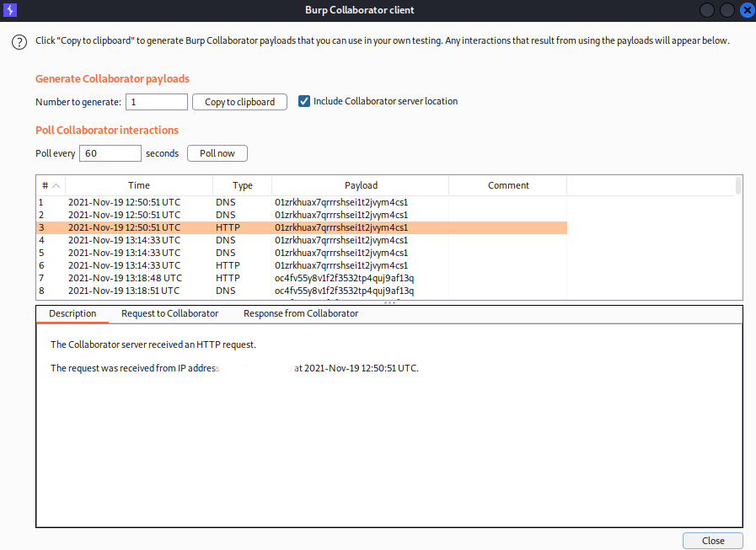Switch to the Request to Collaborator tab
756x550 pixels.
pyautogui.click(x=169, y=312)
